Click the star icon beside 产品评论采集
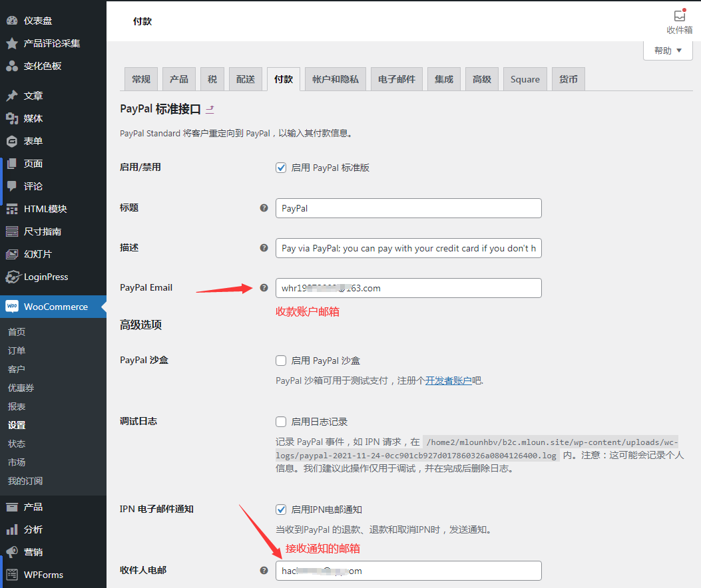This screenshot has height=588, width=701. [12, 43]
